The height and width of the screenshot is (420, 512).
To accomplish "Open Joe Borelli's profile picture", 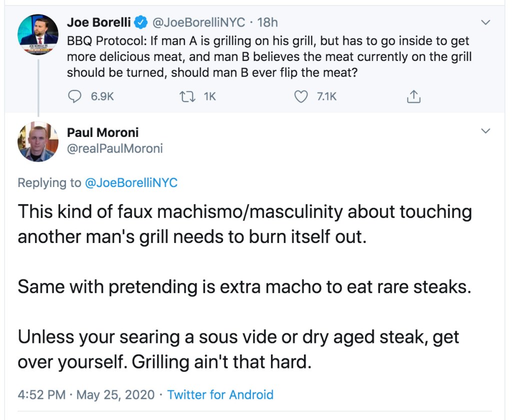I will tap(38, 34).
